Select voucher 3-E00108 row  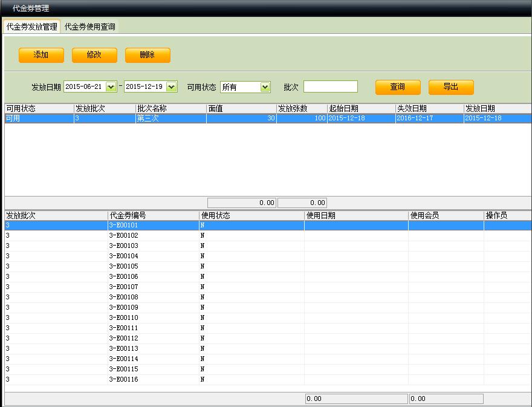point(268,297)
